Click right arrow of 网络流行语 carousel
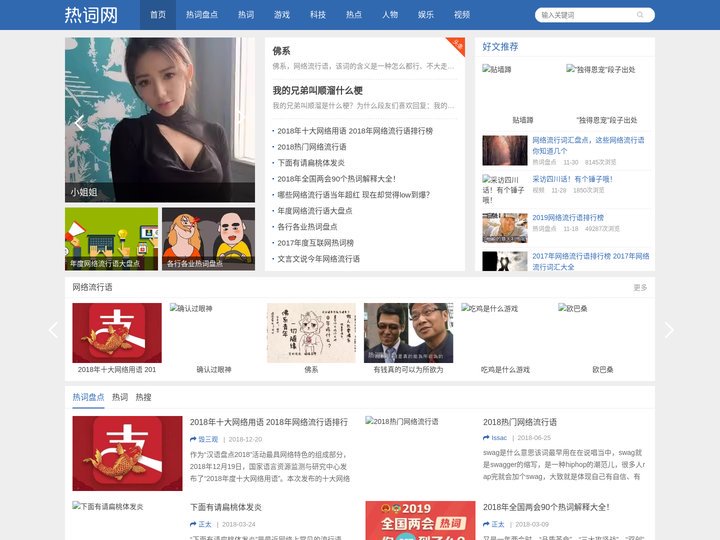This screenshot has width=720, height=540. 669,330
